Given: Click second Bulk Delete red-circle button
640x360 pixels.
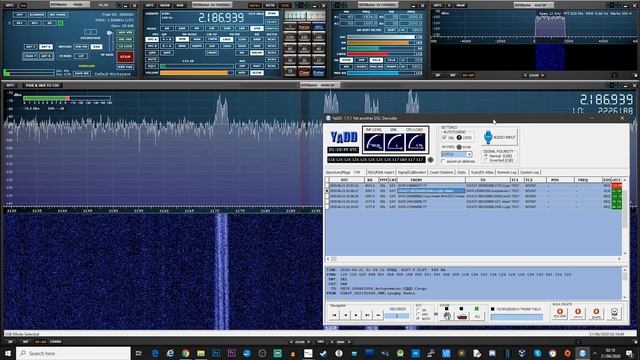Looking at the screenshot, I should (x=578, y=313).
